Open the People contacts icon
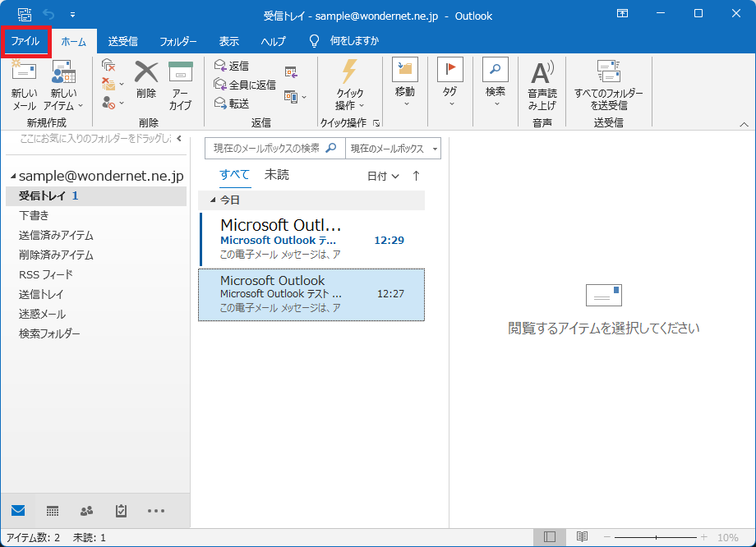756x547 pixels. point(87,511)
